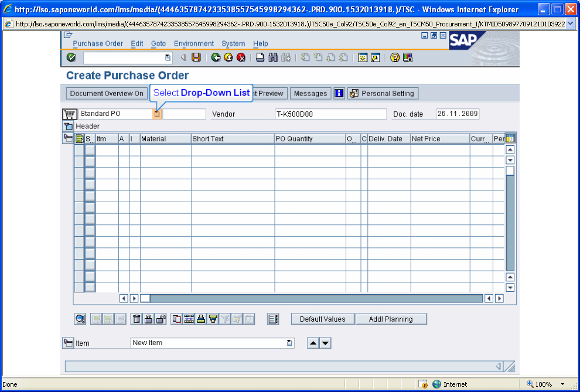Click the Document Overview On button

107,94
